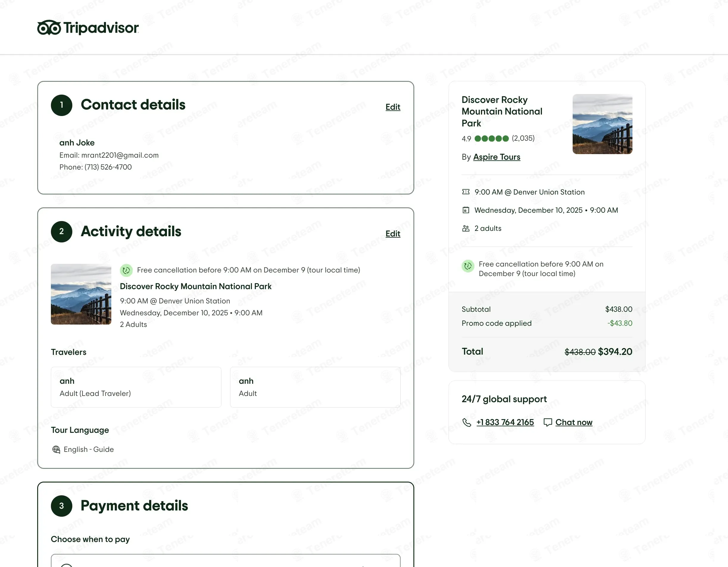This screenshot has height=567, width=728.
Task: Click the phone icon in global support
Action: pos(467,422)
